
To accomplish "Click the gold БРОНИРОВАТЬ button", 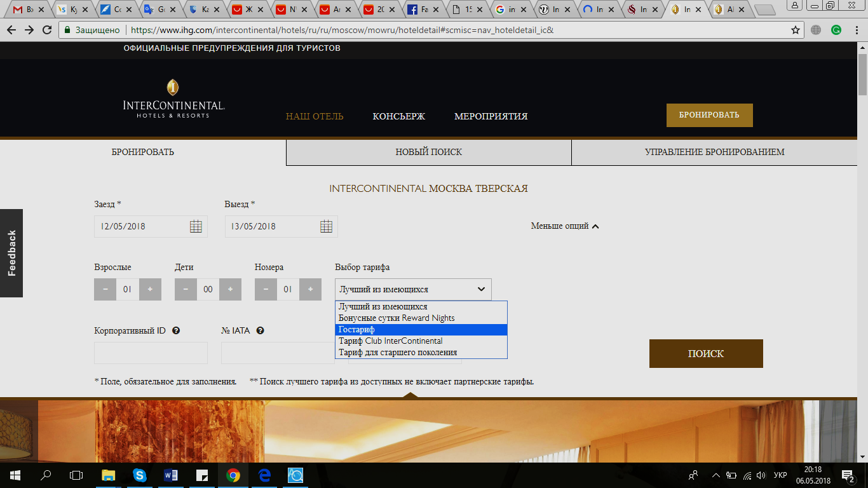I will click(x=709, y=115).
